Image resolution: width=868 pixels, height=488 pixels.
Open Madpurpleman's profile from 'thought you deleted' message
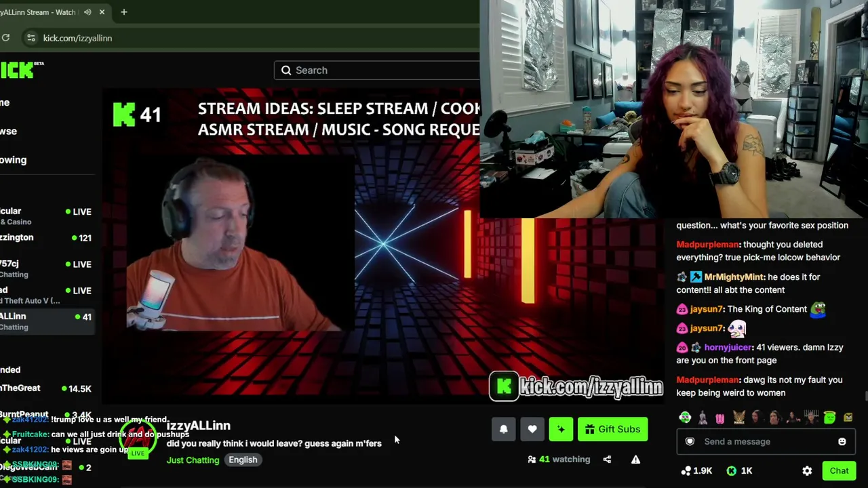(x=707, y=245)
